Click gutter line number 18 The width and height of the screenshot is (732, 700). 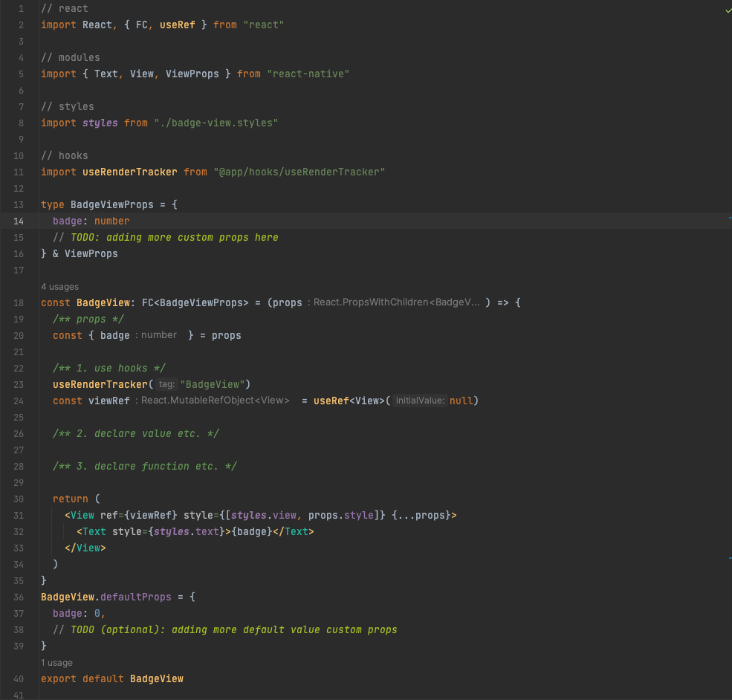(19, 303)
